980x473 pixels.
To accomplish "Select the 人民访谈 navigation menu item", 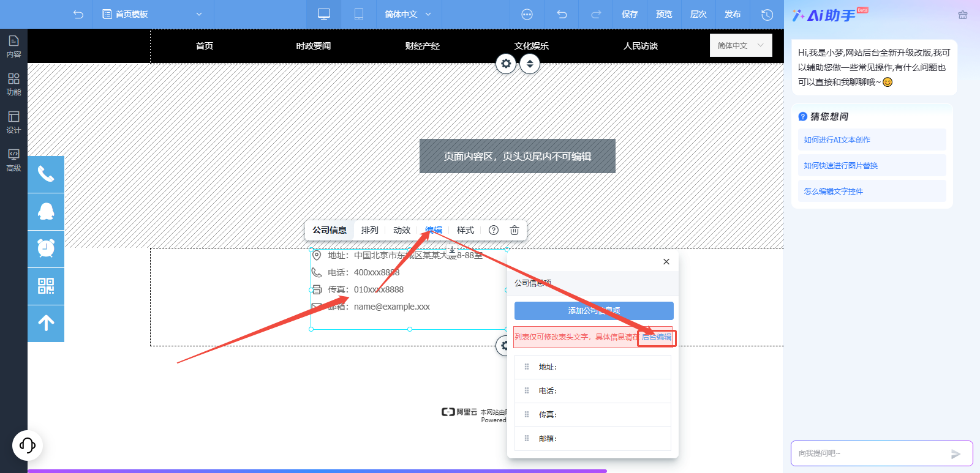I will pos(641,46).
